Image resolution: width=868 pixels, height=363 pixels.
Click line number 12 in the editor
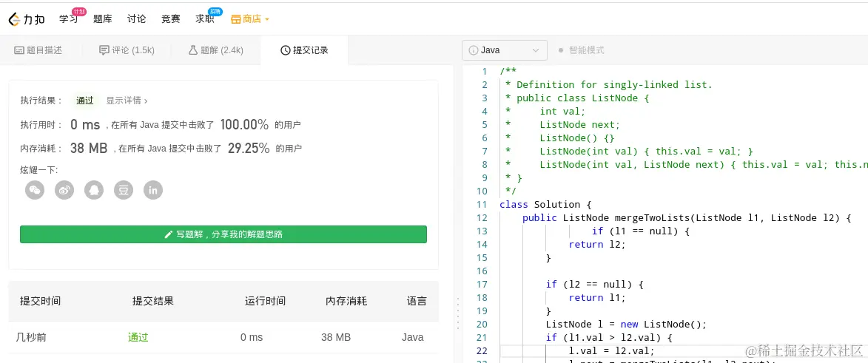[482, 217]
